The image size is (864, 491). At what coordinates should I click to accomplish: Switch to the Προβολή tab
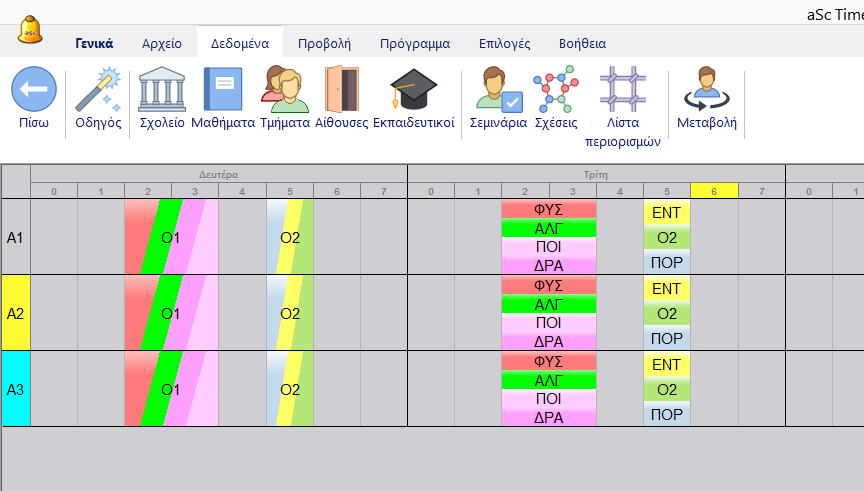coord(323,43)
